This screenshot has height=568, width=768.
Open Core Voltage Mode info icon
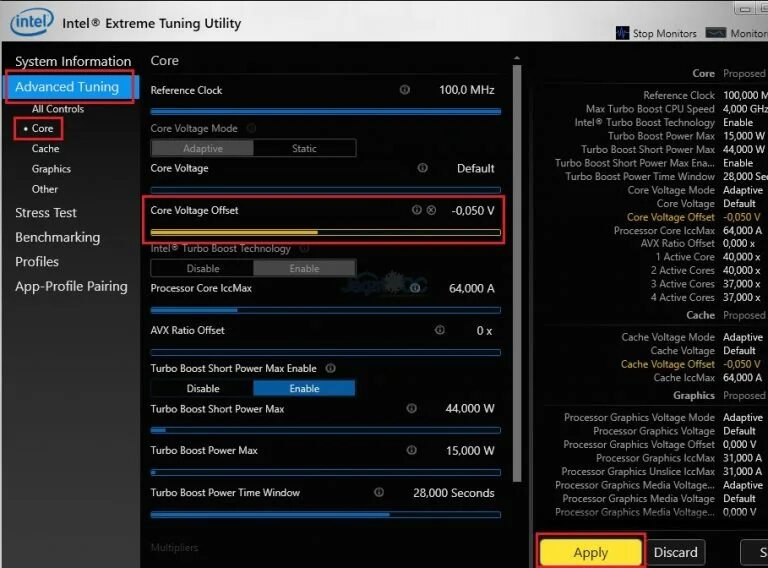[251, 128]
